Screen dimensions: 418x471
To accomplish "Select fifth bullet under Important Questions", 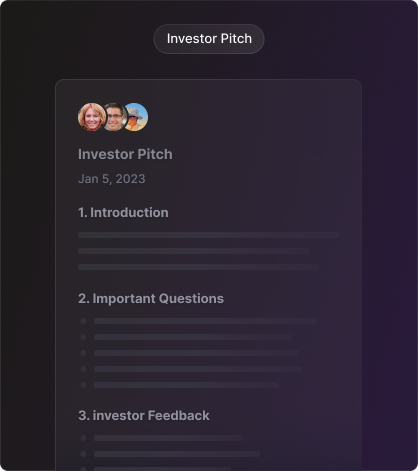I will [186, 385].
